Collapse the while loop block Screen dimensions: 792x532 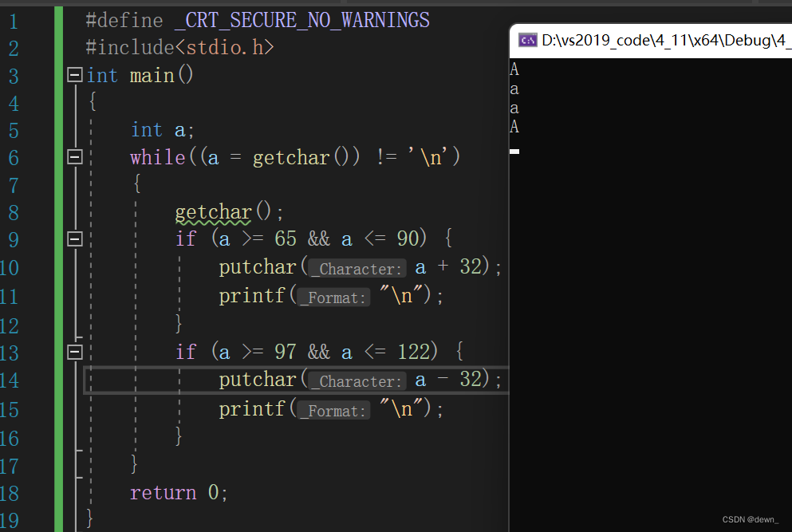tap(73, 156)
